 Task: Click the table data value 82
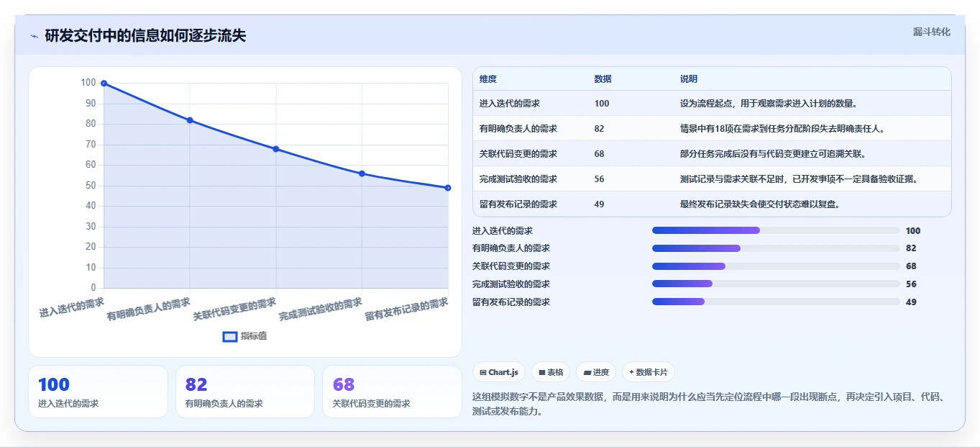tap(600, 129)
